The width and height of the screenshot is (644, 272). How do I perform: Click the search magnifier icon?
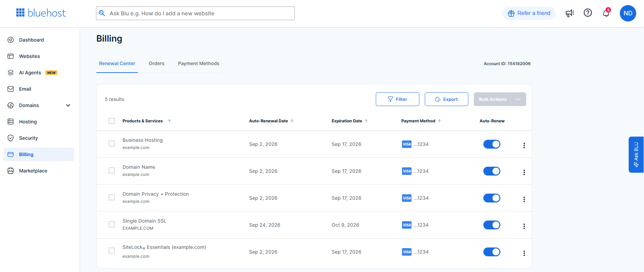[102, 13]
